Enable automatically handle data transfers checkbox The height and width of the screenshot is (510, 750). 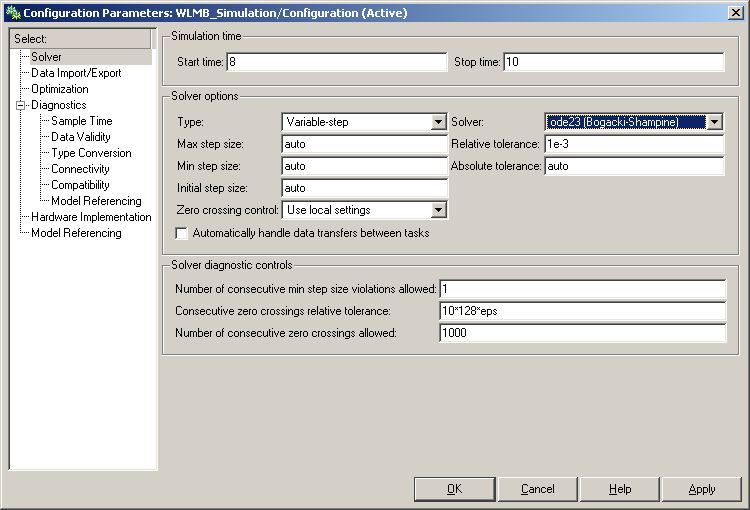[x=182, y=233]
